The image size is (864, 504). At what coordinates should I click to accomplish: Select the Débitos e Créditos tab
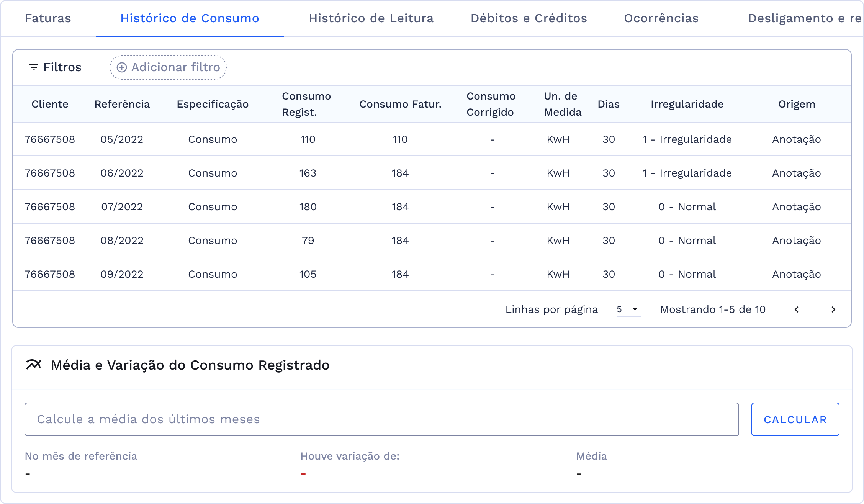pyautogui.click(x=529, y=18)
